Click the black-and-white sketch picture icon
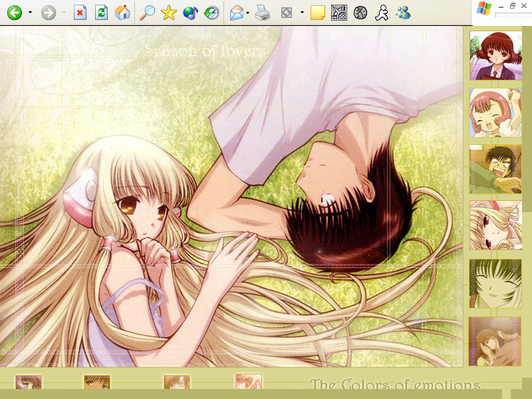 (339, 13)
